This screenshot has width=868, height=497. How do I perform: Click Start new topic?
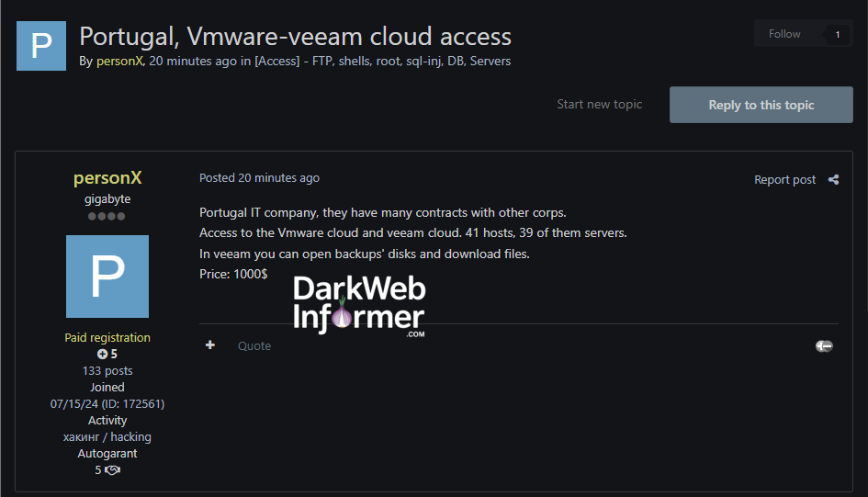pyautogui.click(x=599, y=105)
